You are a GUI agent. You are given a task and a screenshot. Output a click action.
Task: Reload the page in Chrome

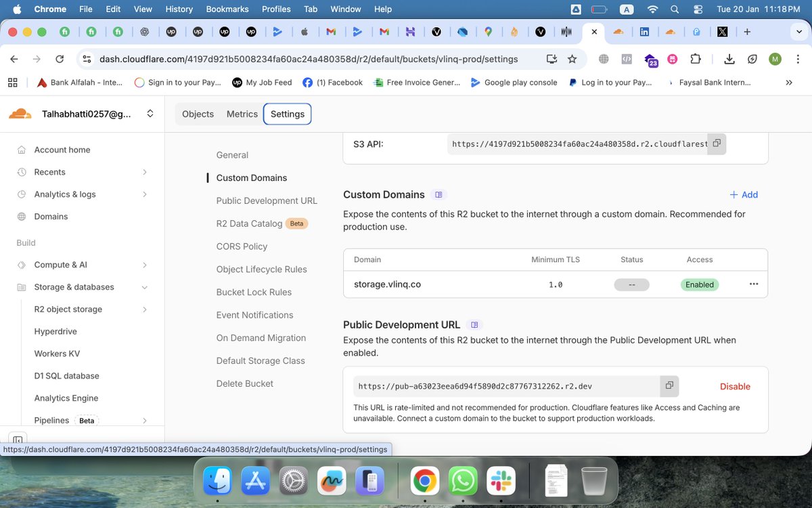point(60,59)
